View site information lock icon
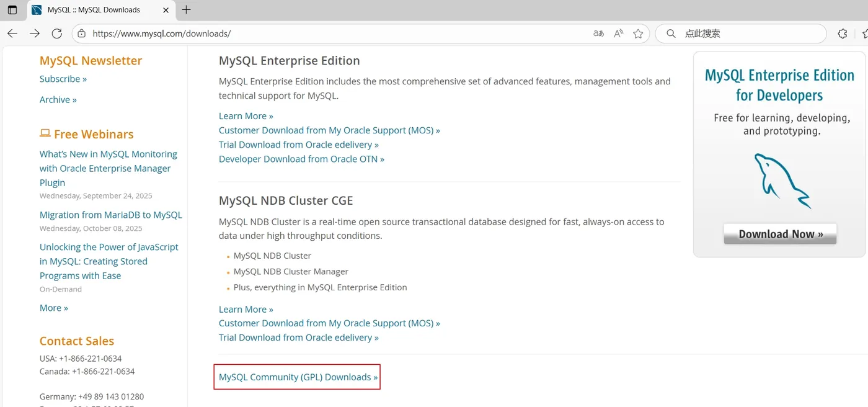The height and width of the screenshot is (407, 868). (x=81, y=34)
